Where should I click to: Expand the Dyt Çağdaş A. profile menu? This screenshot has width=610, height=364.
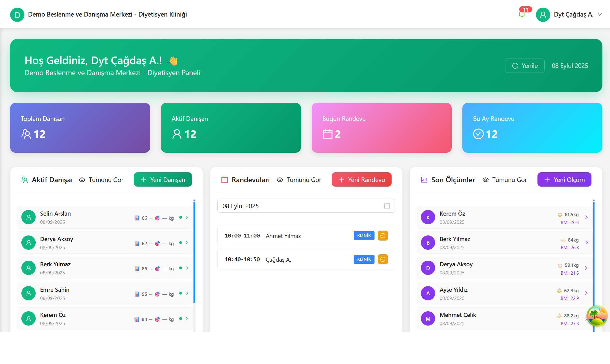coord(601,15)
